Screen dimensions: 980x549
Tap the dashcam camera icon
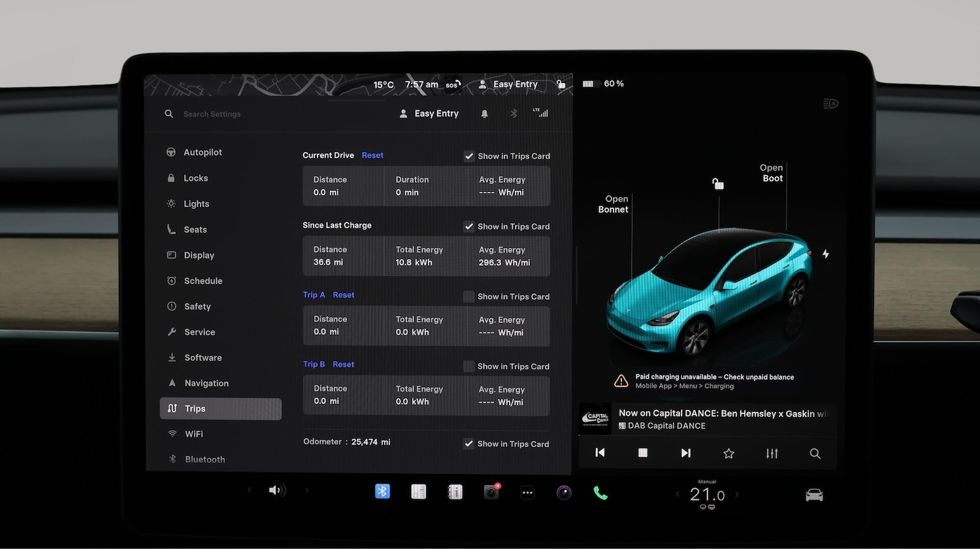(491, 492)
